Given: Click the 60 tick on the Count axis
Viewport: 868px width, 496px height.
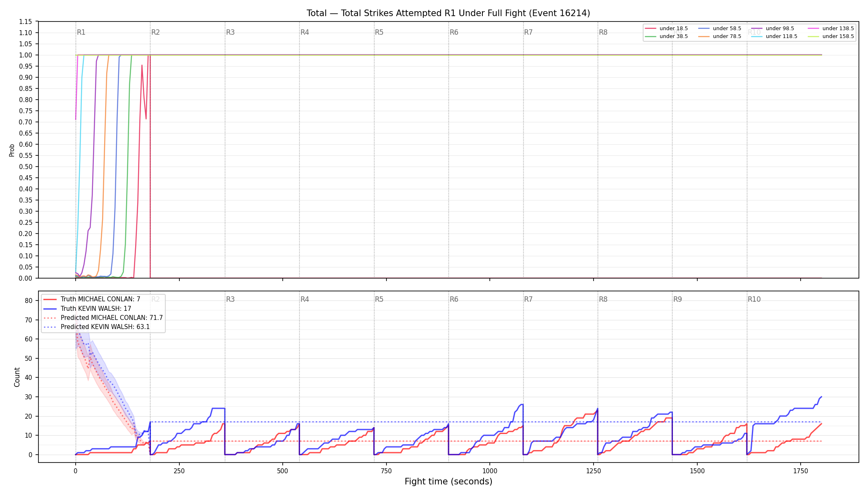Looking at the screenshot, I should click(29, 339).
